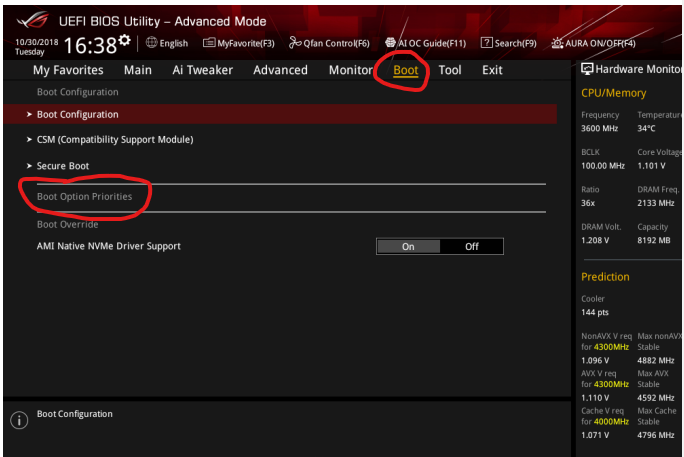The width and height of the screenshot is (684, 457).
Task: Click the 1.208 V DRAM voltage value
Action: [595, 240]
